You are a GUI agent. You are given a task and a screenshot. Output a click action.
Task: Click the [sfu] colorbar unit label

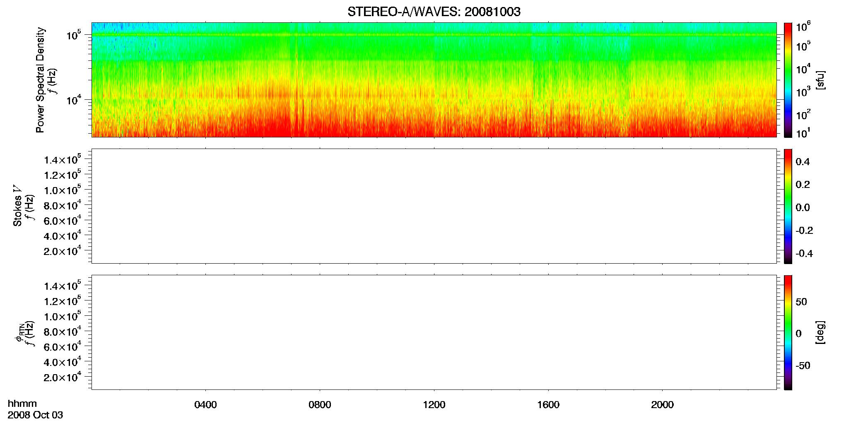tap(820, 80)
